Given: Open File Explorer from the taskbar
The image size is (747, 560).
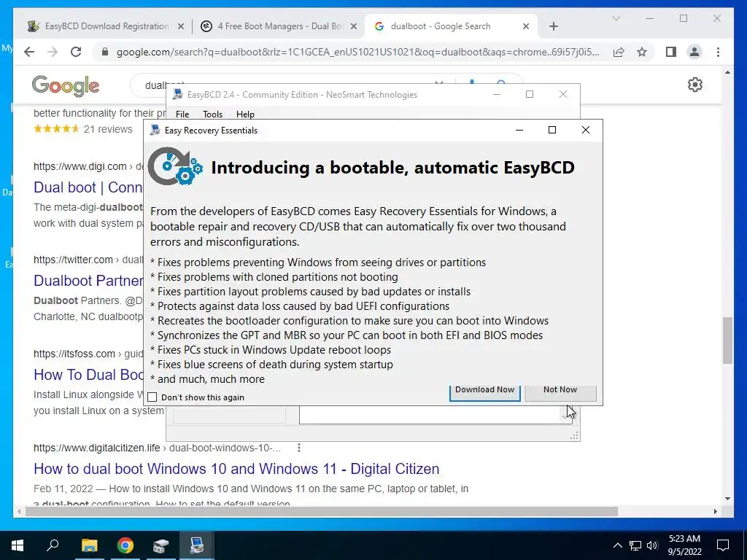Looking at the screenshot, I should [x=89, y=545].
